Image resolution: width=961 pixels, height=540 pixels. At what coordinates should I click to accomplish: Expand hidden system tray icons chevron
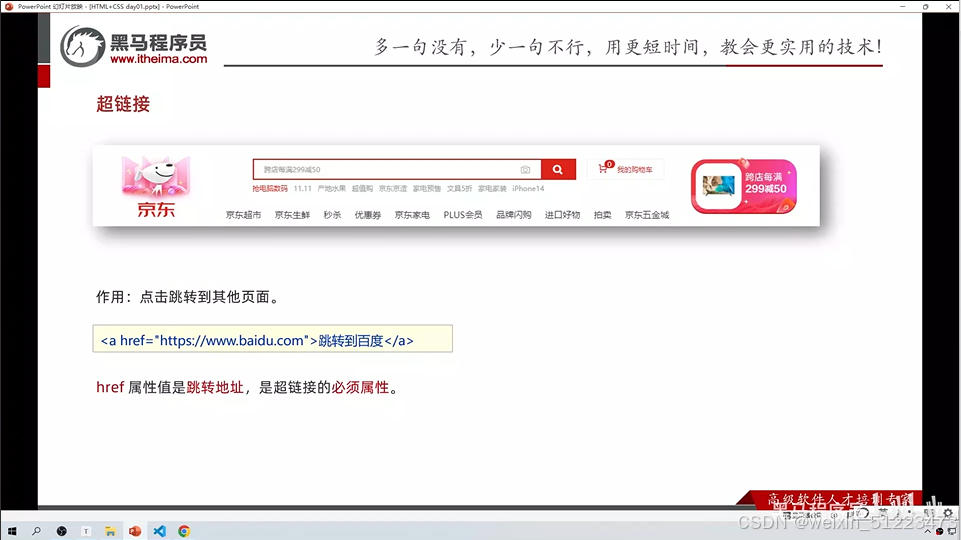point(927,531)
